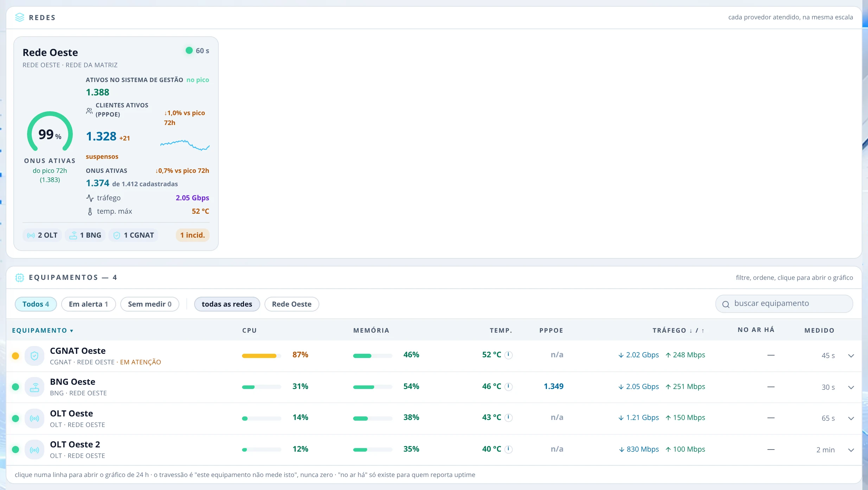Sort by the Equipamento column header
The image size is (868, 490).
pyautogui.click(x=43, y=331)
